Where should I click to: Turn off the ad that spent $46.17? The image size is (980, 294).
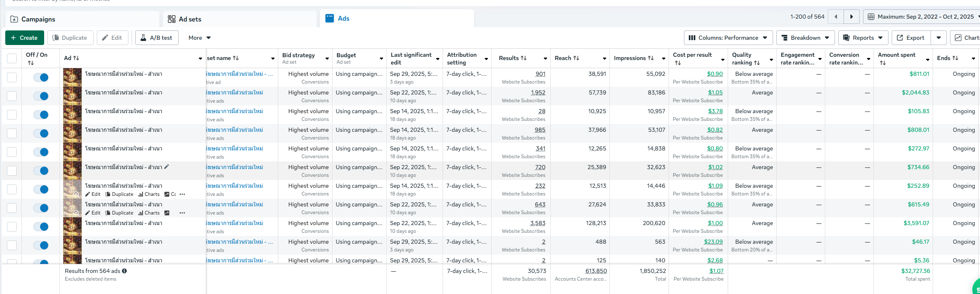coord(41,245)
